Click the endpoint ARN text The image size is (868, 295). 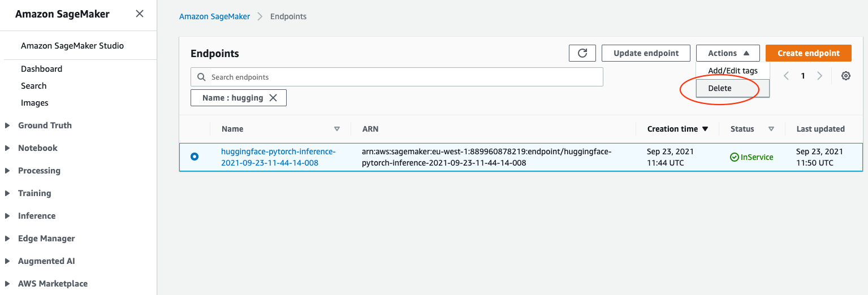[487, 157]
